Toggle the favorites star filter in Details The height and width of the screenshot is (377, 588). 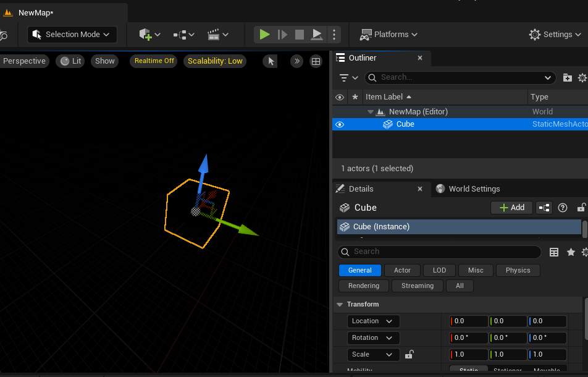(x=571, y=252)
